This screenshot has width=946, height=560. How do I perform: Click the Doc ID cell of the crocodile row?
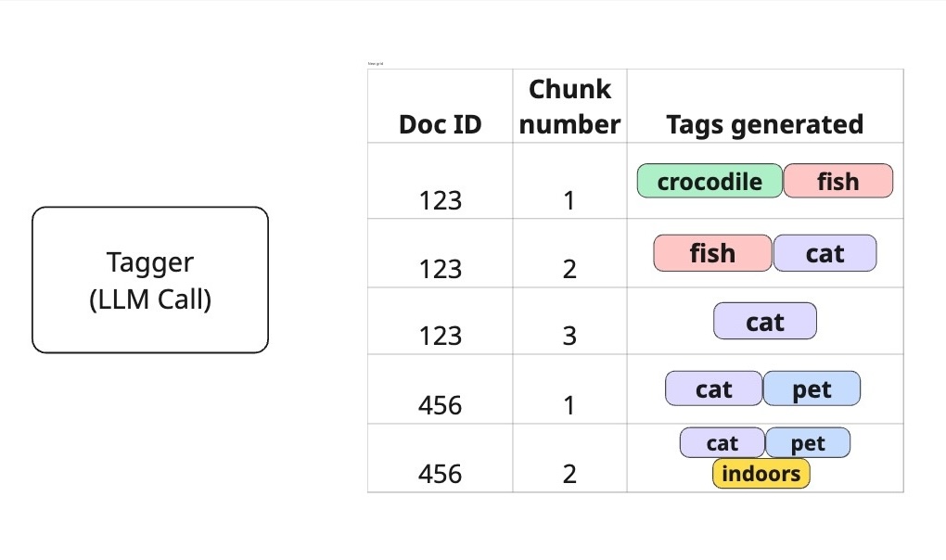point(441,199)
